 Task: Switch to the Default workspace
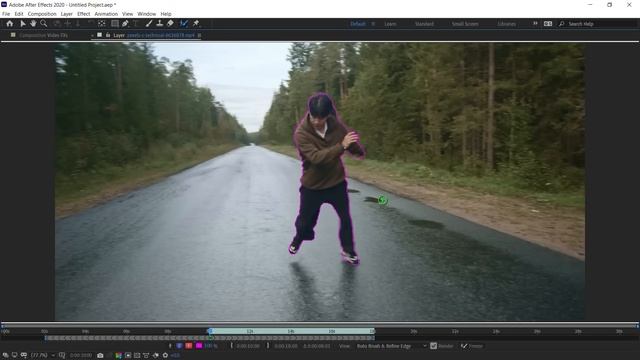click(x=358, y=24)
